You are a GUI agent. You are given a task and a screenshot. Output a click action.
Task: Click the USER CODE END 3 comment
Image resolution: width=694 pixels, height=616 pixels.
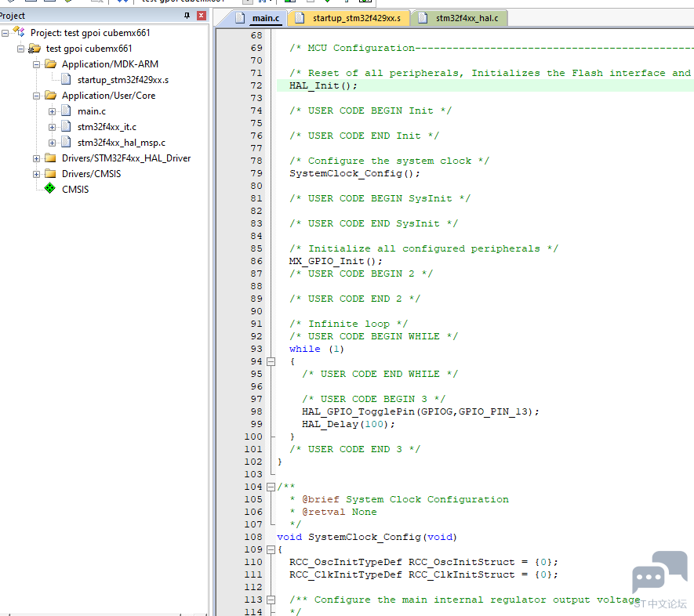tap(355, 449)
